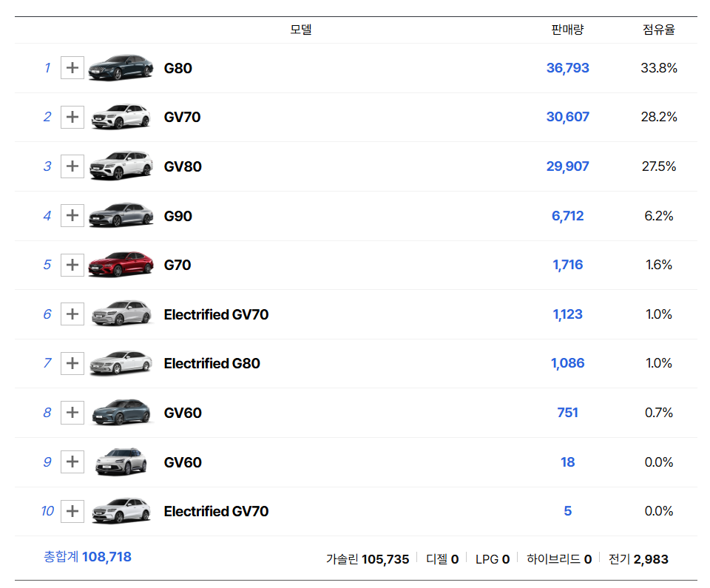The height and width of the screenshot is (588, 710).
Task: Open the GV80 model name
Action: (x=183, y=166)
